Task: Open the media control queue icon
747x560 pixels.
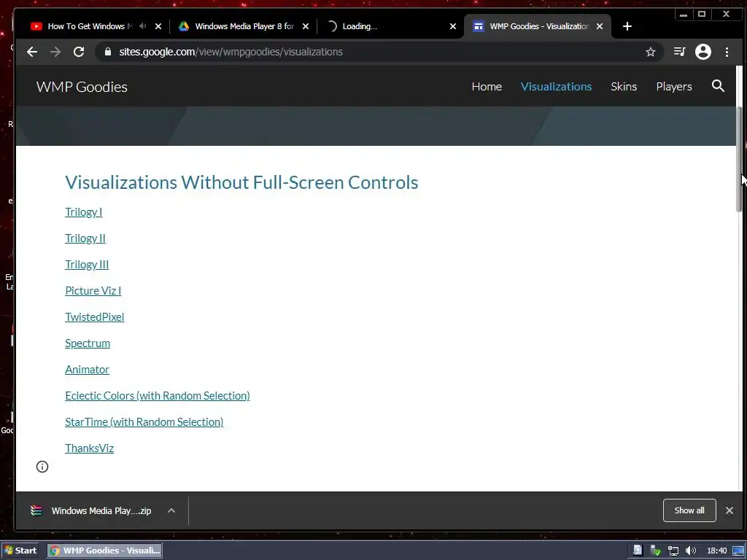Action: (x=679, y=52)
